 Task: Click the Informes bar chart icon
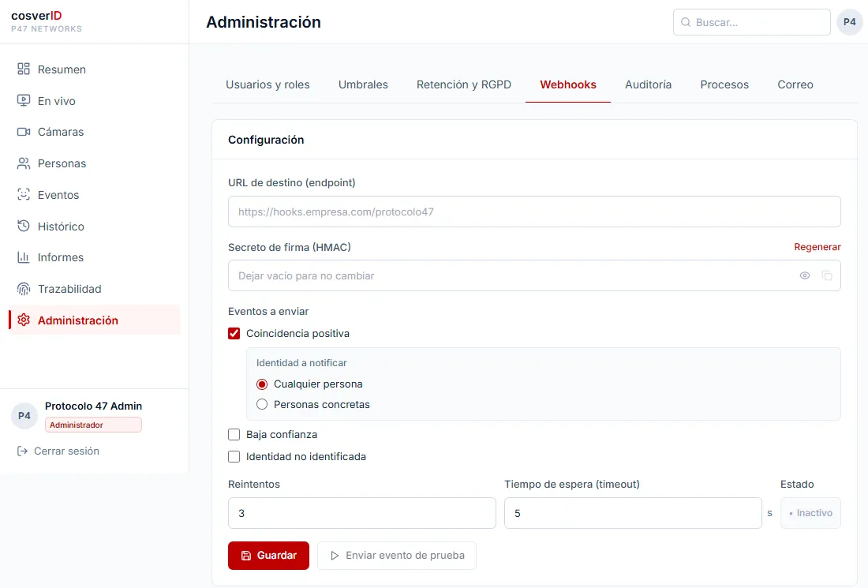click(x=23, y=257)
